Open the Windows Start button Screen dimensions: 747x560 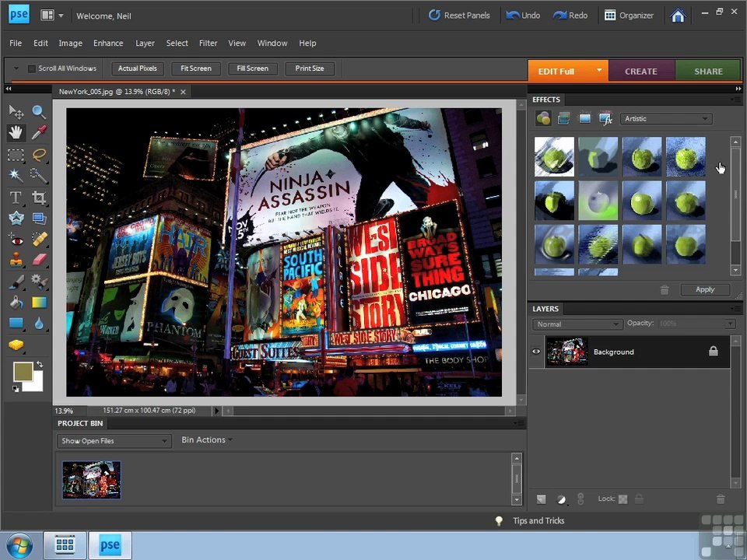[x=19, y=546]
